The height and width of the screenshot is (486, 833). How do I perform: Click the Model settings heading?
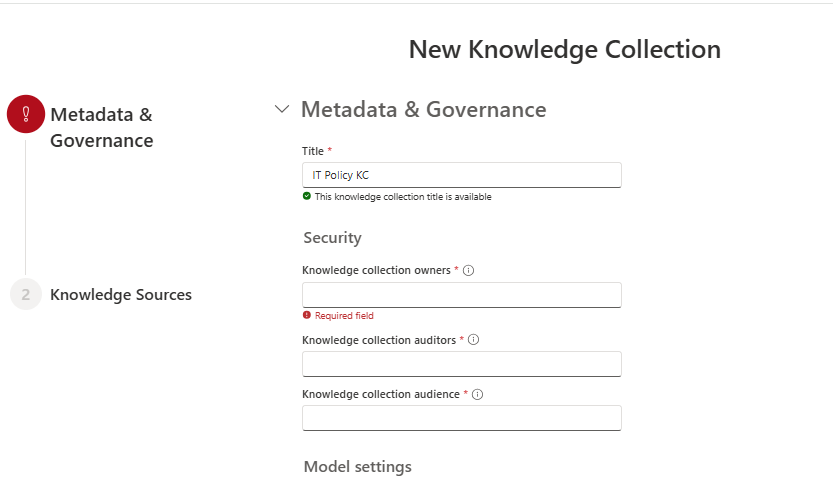[x=358, y=466]
